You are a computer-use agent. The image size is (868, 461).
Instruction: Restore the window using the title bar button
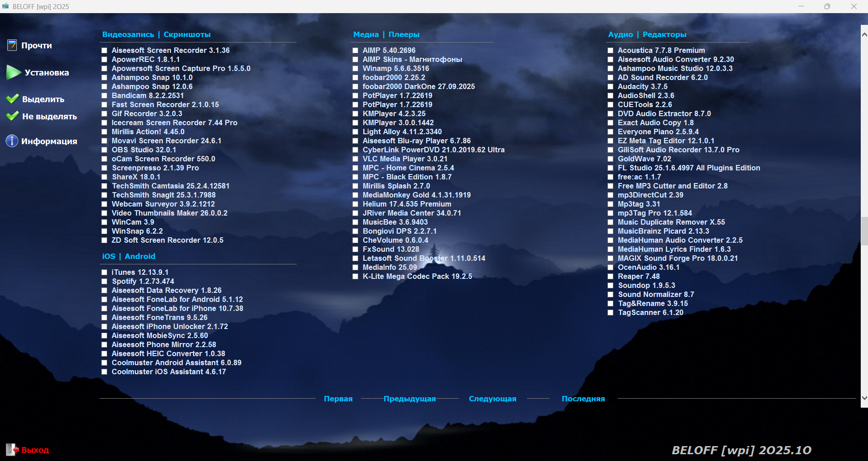pos(827,6)
